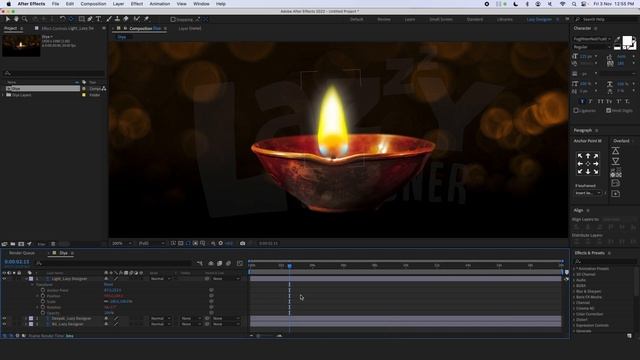Switch to the Render Queue tab

pos(22,253)
